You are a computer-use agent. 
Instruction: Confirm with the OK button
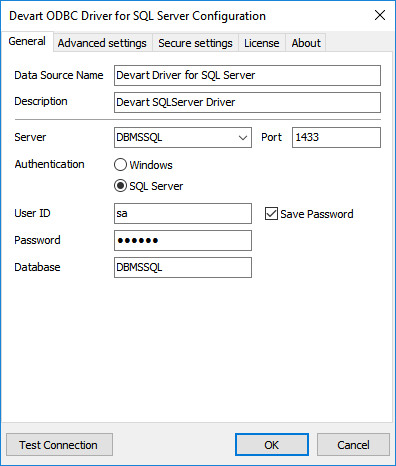[272, 445]
